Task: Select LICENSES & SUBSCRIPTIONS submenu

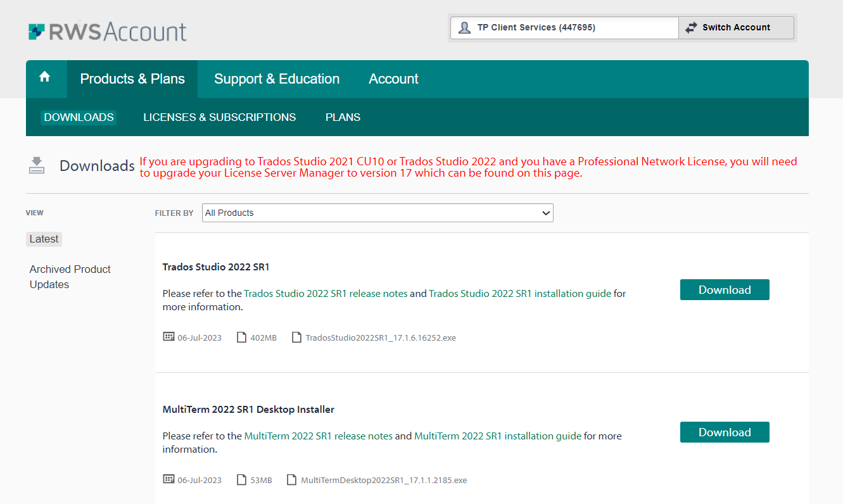Action: 220,117
